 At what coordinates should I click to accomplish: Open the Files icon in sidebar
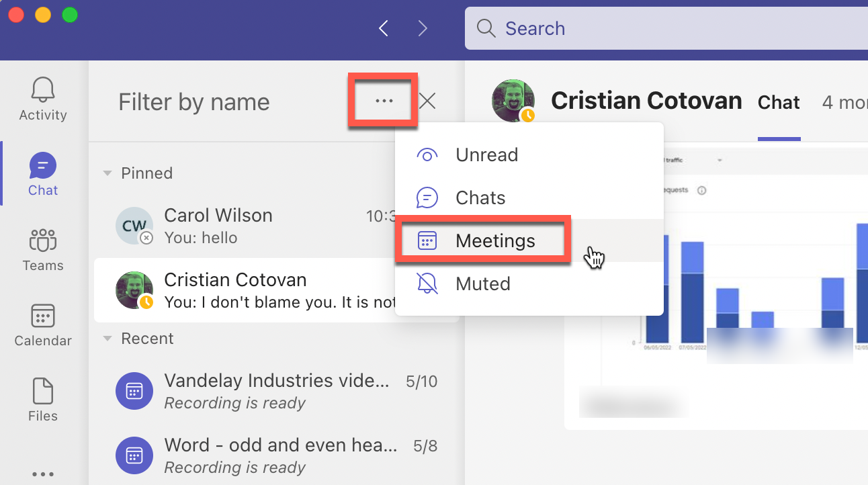pos(42,399)
